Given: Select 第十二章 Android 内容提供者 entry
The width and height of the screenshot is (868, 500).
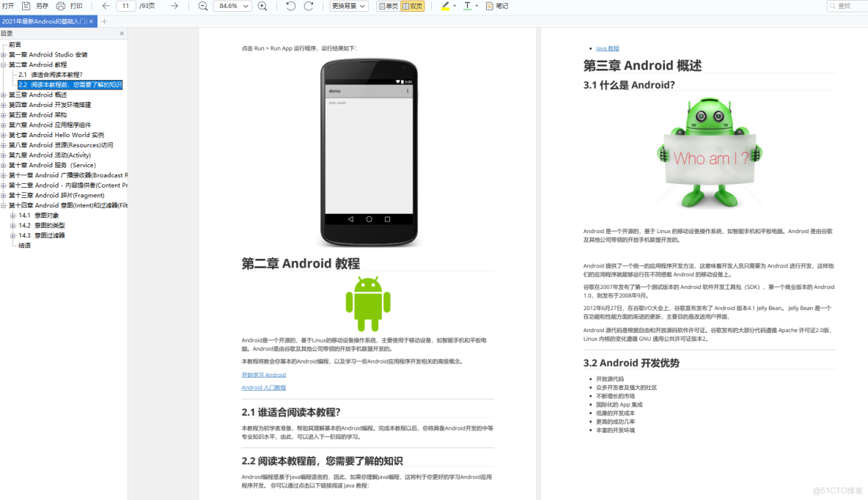Looking at the screenshot, I should tap(68, 185).
